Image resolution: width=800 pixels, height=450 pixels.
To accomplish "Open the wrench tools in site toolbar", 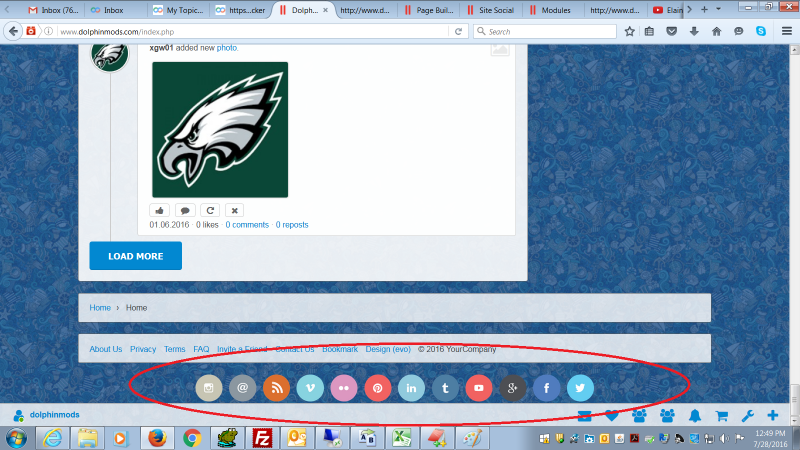I will (x=748, y=416).
